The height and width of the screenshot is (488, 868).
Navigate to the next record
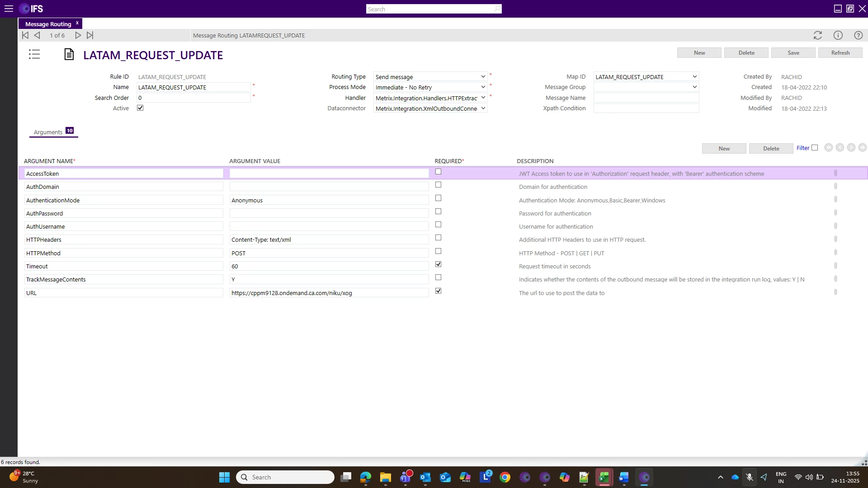point(78,35)
